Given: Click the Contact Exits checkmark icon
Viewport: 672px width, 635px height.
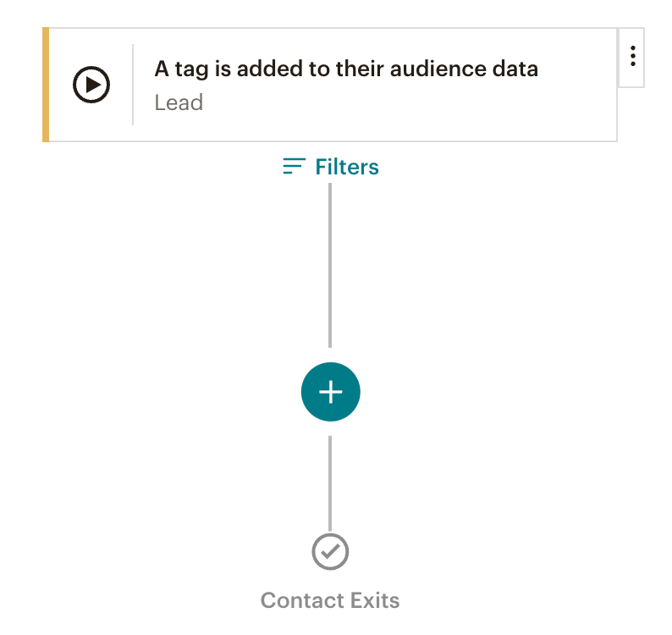Looking at the screenshot, I should tap(330, 552).
